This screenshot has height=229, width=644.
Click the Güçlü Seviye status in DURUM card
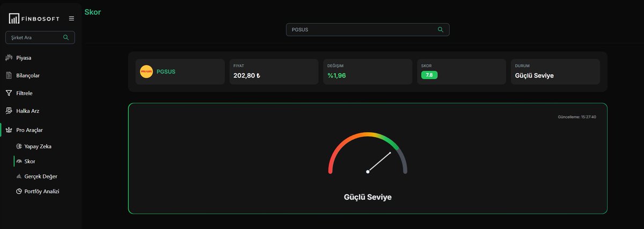(x=534, y=76)
